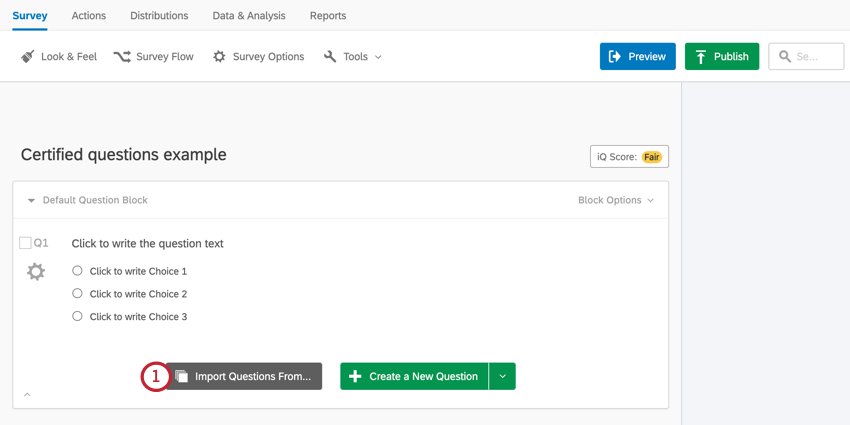Click the Tools wrench icon
The width and height of the screenshot is (850, 425).
tap(330, 57)
